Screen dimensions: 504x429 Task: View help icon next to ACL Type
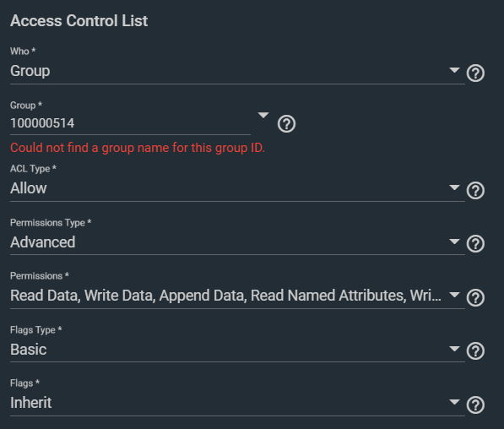(475, 191)
